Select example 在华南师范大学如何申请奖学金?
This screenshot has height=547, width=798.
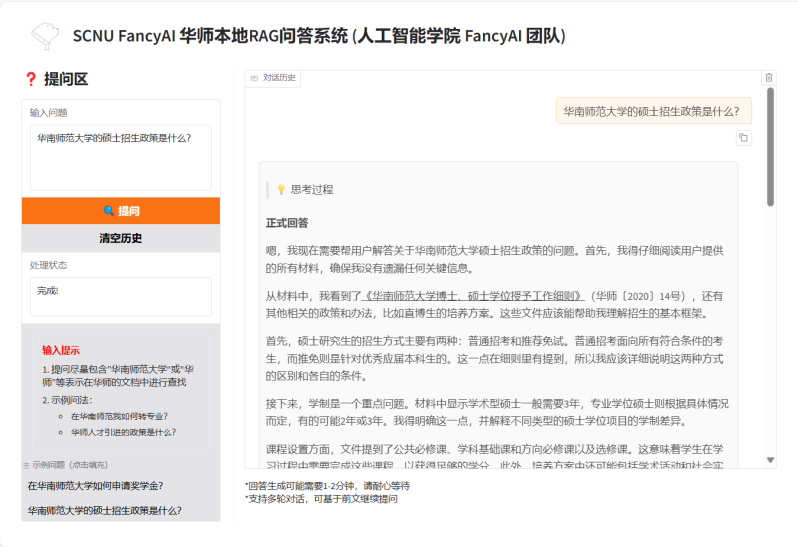(x=95, y=486)
